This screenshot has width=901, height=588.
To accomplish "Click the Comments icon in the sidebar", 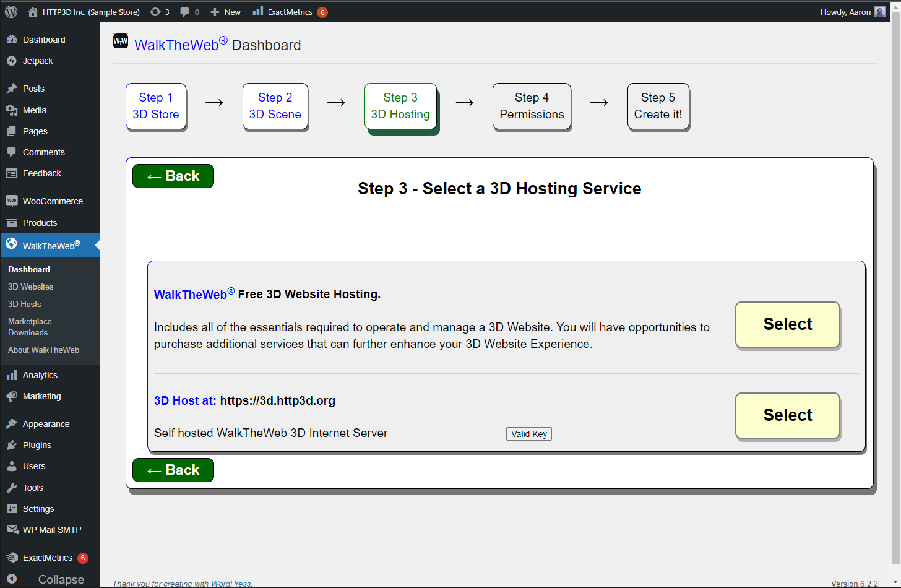I will [x=12, y=152].
